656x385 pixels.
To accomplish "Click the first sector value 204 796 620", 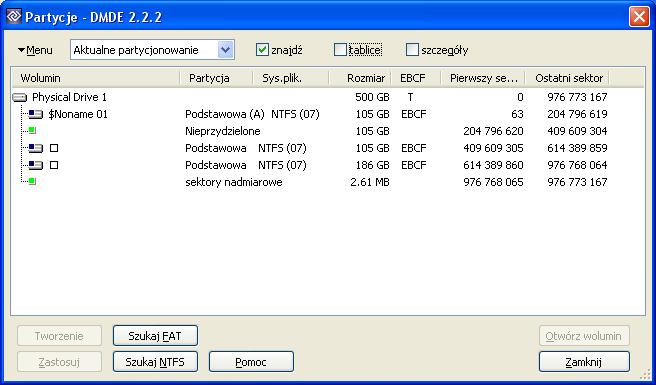I will pyautogui.click(x=493, y=131).
